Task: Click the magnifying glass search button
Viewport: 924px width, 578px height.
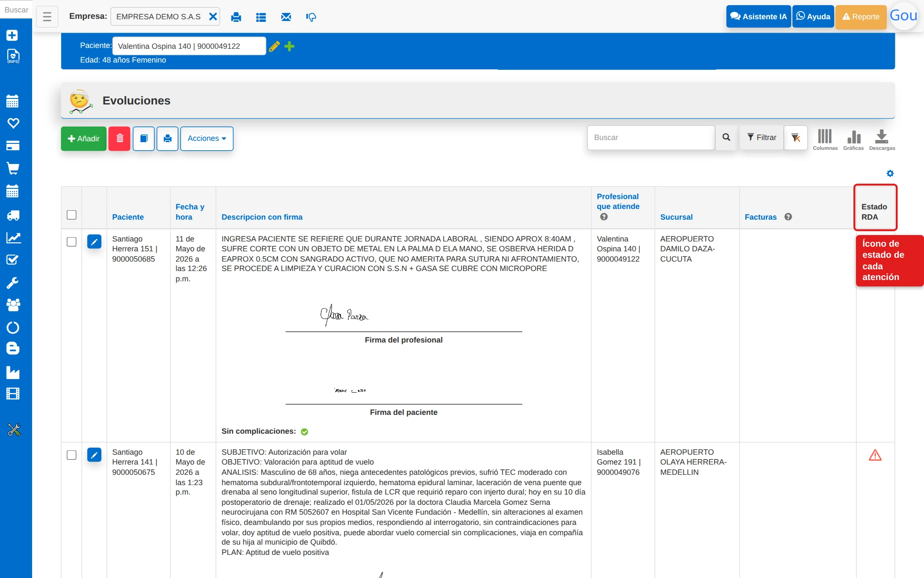Action: [726, 137]
